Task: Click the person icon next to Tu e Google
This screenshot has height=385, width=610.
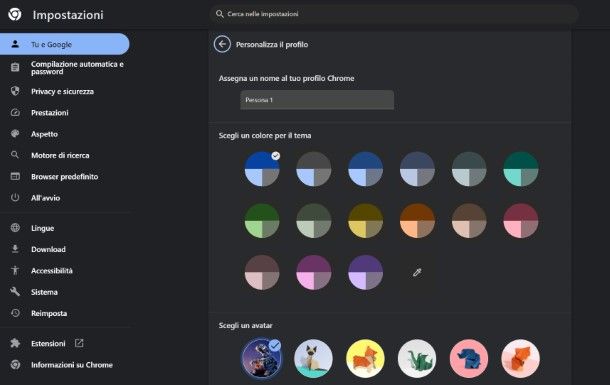Action: pyautogui.click(x=15, y=44)
